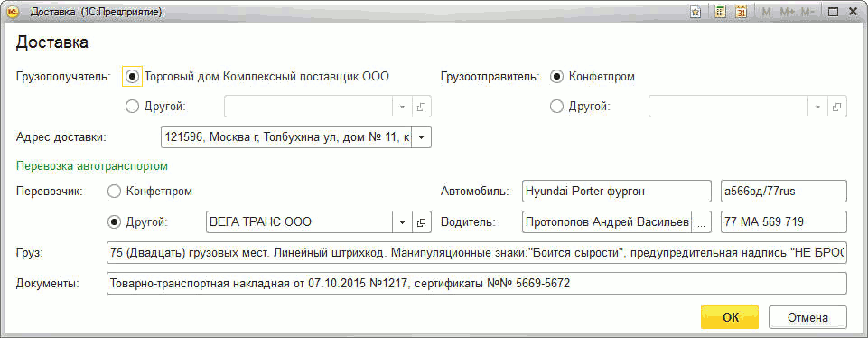Expand the Адрес доставки dropdown arrow
The image size is (868, 338).
[x=421, y=138]
